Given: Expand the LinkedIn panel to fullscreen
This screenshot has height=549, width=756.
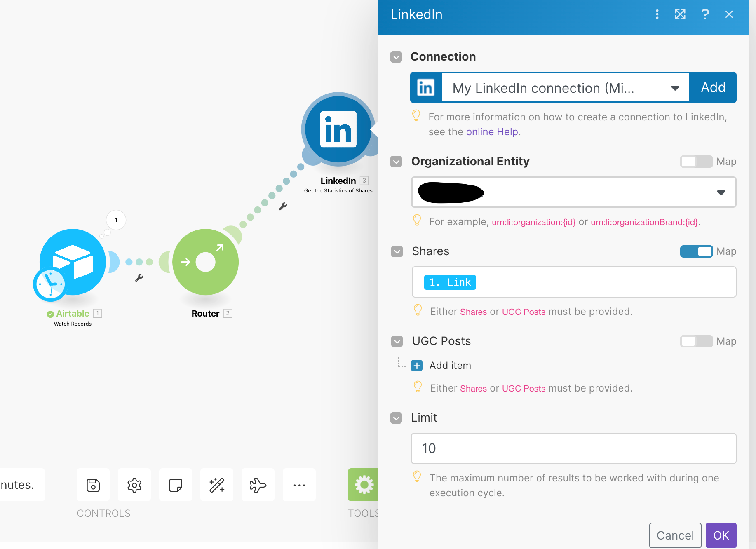Looking at the screenshot, I should [x=680, y=14].
